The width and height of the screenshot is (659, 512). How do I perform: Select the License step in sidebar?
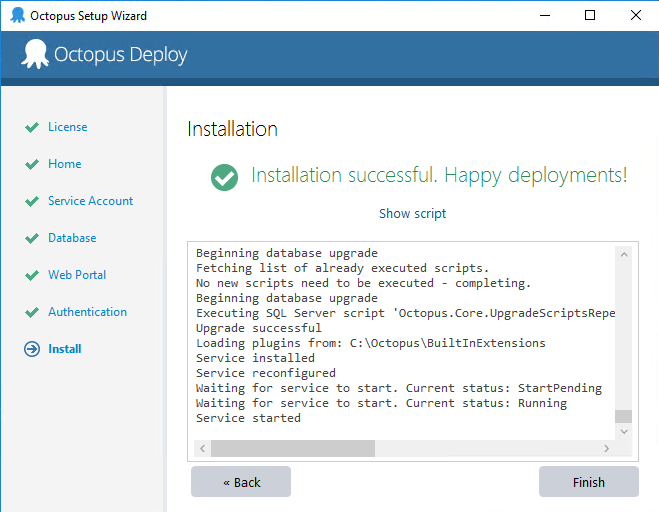tap(68, 127)
